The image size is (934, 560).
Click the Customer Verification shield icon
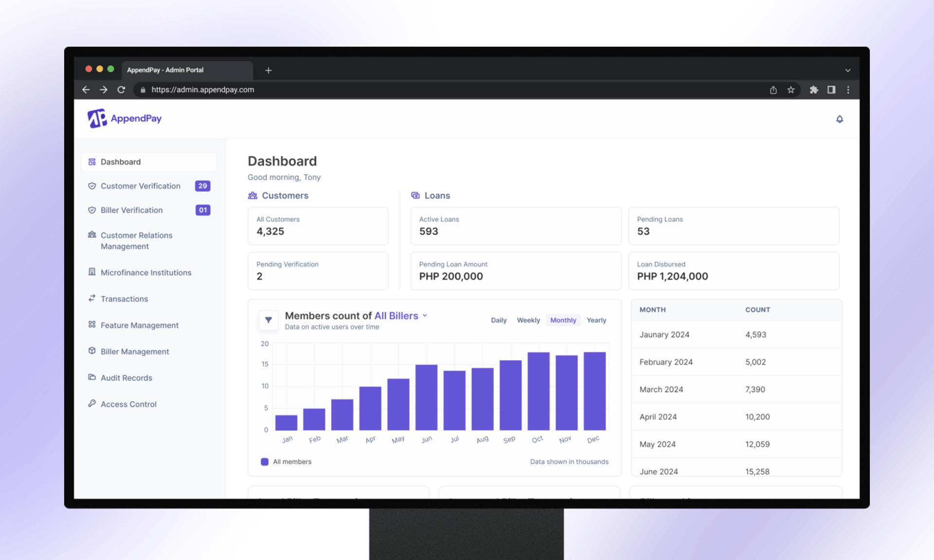coord(92,186)
